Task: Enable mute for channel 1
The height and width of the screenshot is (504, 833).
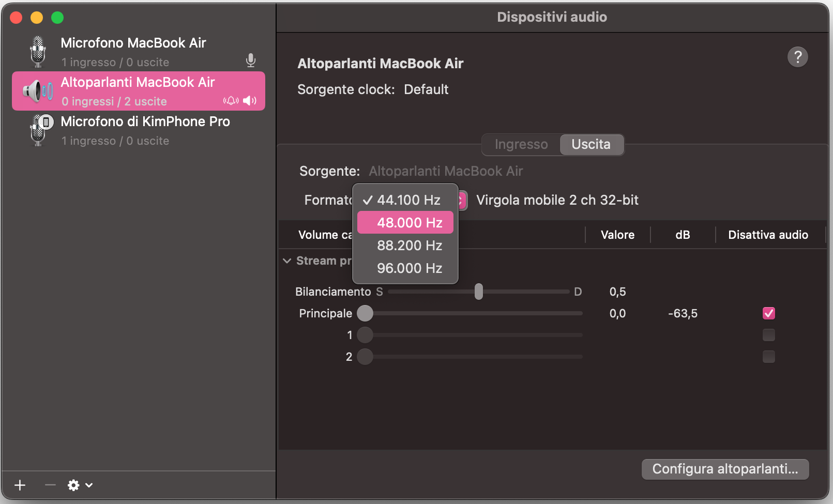Action: click(x=768, y=335)
